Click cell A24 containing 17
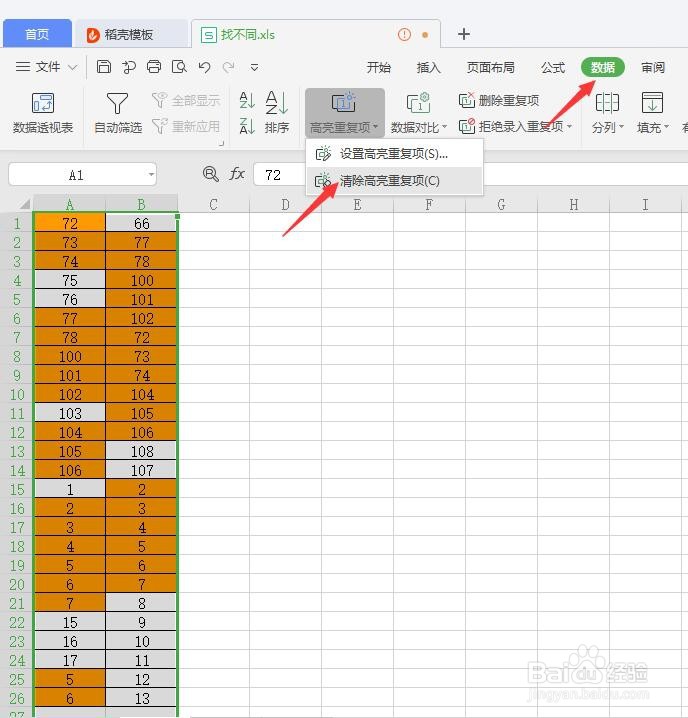 pyautogui.click(x=70, y=660)
